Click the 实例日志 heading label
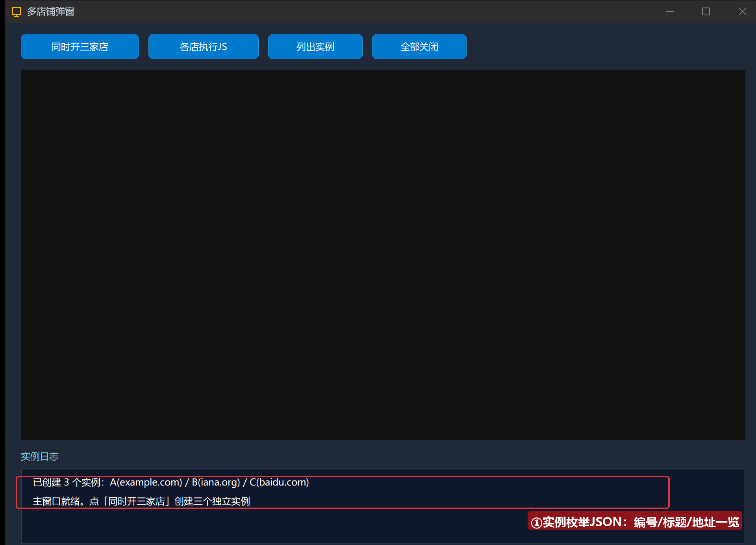The height and width of the screenshot is (545, 756). pyautogui.click(x=40, y=456)
